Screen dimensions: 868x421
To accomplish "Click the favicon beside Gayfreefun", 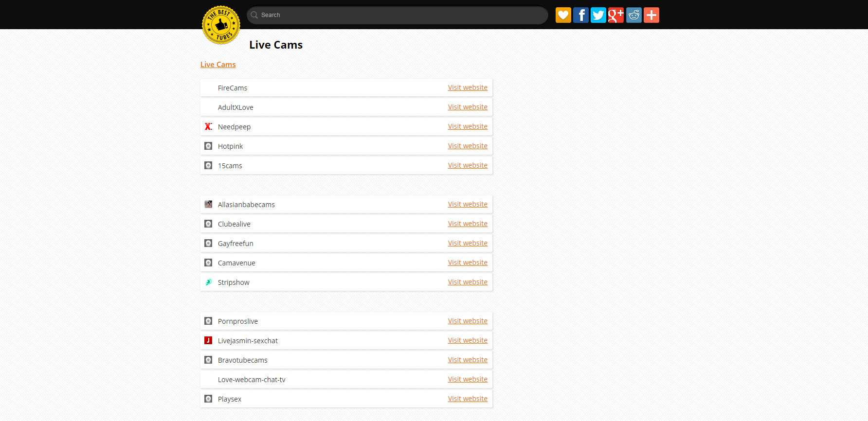I will click(208, 243).
